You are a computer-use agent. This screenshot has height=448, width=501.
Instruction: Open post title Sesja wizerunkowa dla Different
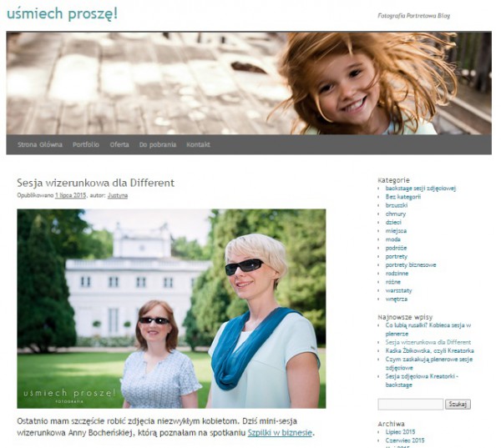95,183
